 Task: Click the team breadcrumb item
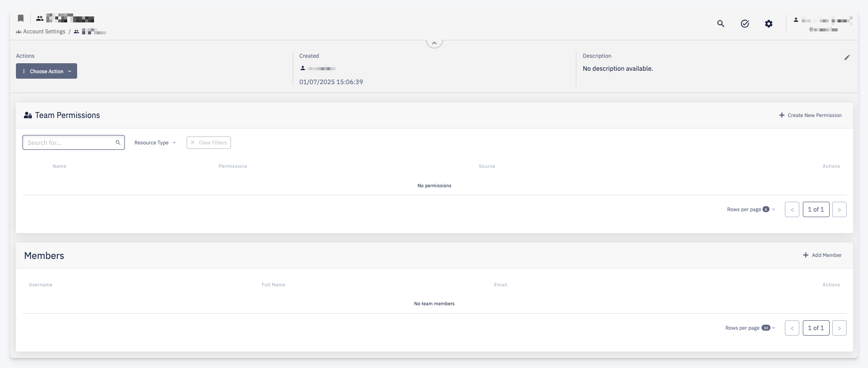[90, 31]
